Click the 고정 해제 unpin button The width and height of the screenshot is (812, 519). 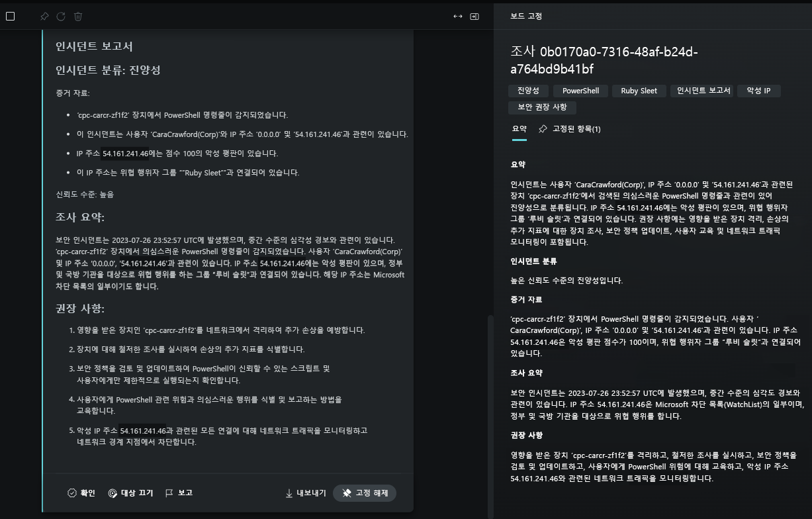pyautogui.click(x=365, y=493)
